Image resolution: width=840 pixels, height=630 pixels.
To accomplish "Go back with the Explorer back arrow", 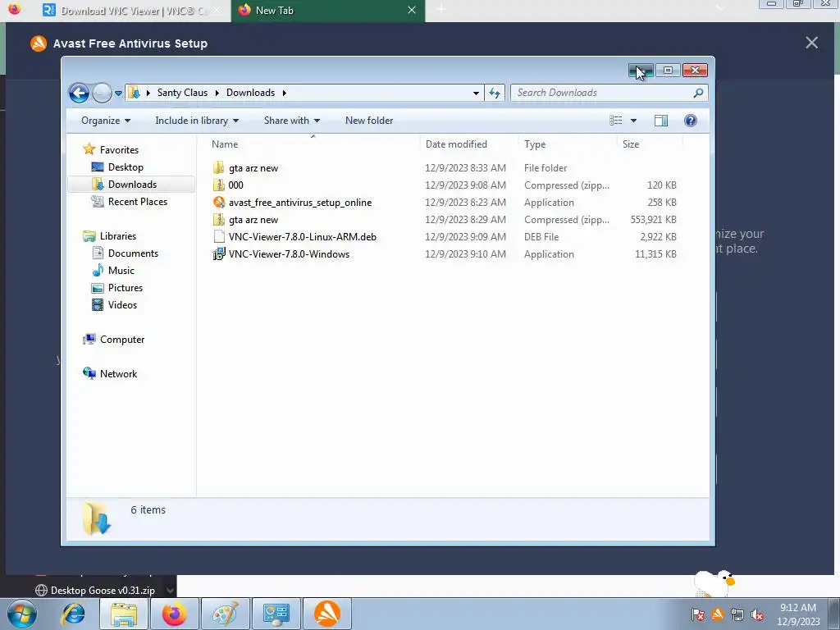I will click(79, 94).
